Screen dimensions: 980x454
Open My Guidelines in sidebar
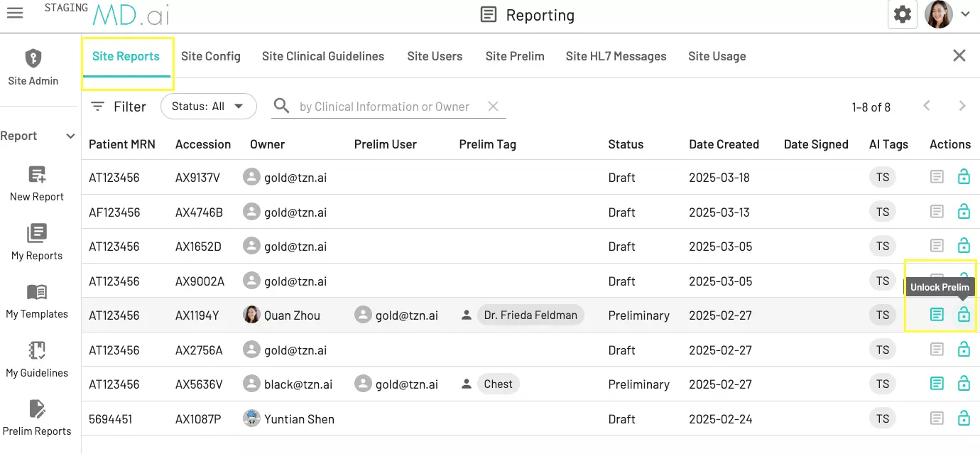pyautogui.click(x=37, y=351)
